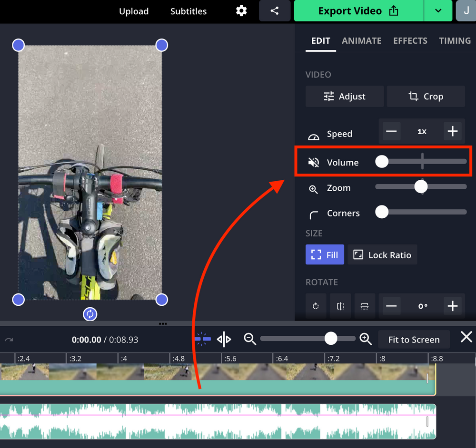Screen dimensions: 476x448
Task: Mute the clip using the speaker icon
Action: click(313, 162)
